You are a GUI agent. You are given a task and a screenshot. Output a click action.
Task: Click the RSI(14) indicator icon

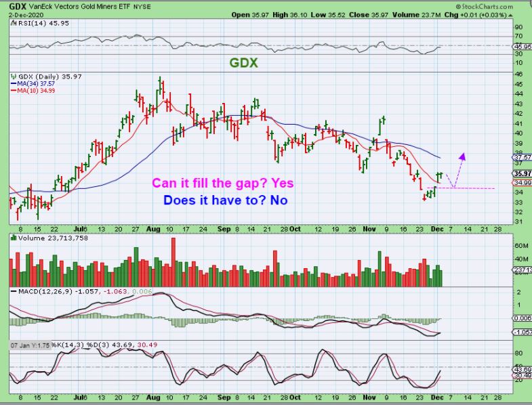click(x=14, y=23)
